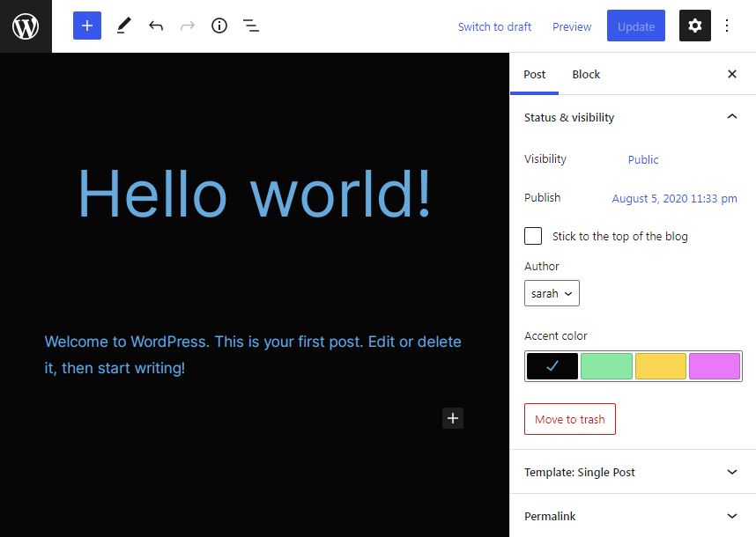This screenshot has width=756, height=537.
Task: Choose the green accent color swatch
Action: click(x=606, y=366)
